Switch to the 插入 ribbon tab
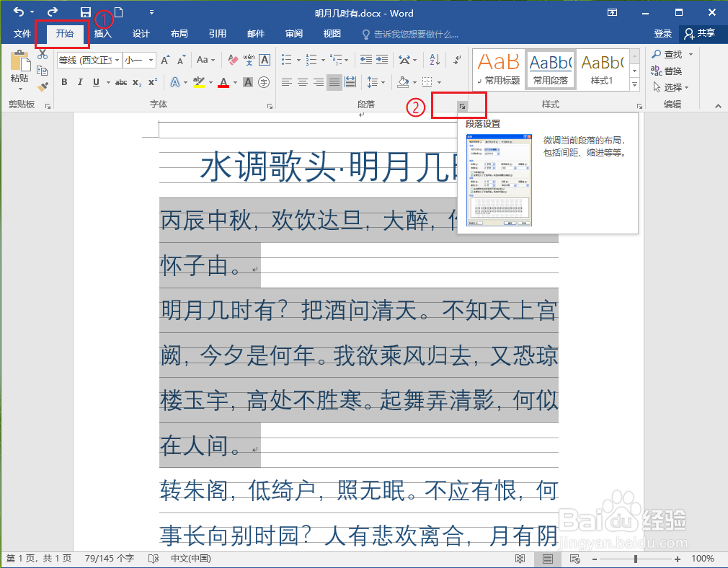Image resolution: width=728 pixels, height=568 pixels. click(103, 33)
